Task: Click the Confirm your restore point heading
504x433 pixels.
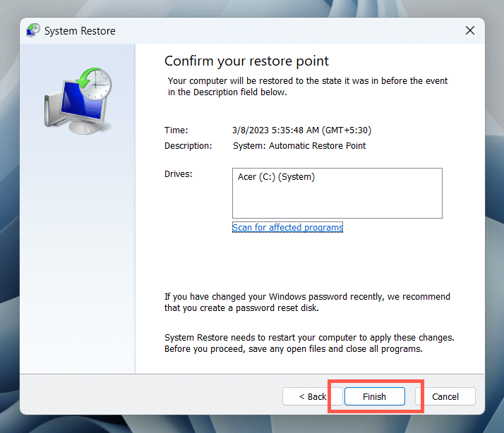Action: pyautogui.click(x=246, y=61)
